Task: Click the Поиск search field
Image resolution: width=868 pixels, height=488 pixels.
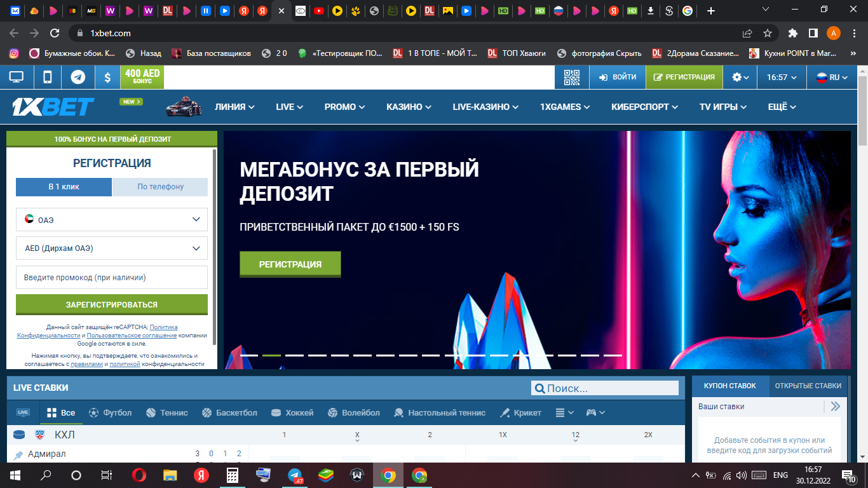Action: click(x=606, y=388)
